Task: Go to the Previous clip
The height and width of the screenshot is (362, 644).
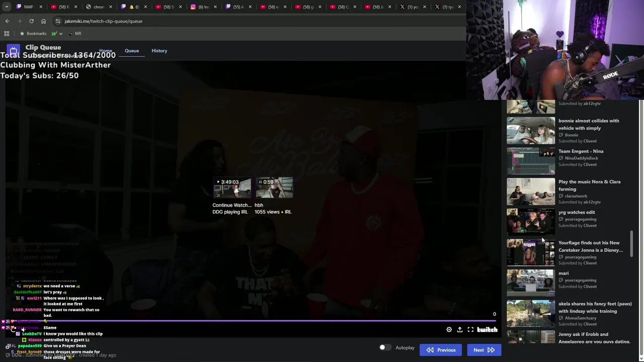Action: [x=441, y=350]
